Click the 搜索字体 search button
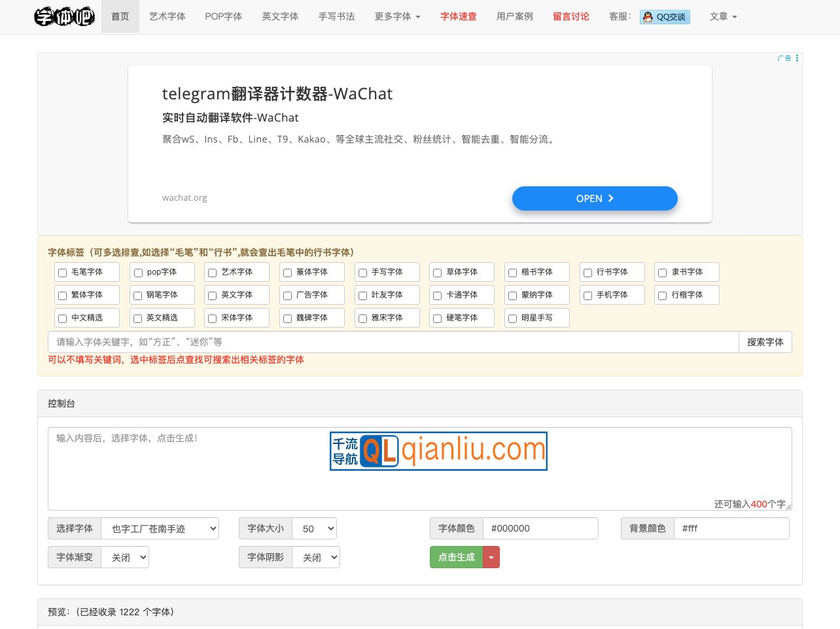This screenshot has height=629, width=840. (x=765, y=342)
